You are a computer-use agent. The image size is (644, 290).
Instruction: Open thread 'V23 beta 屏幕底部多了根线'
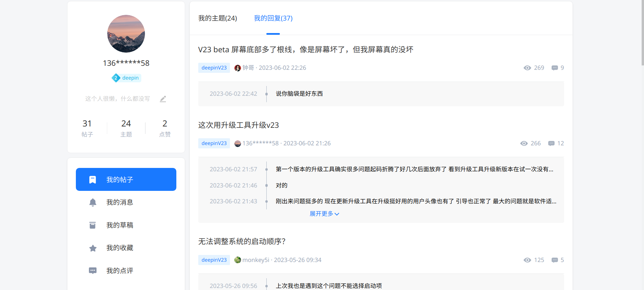point(305,50)
